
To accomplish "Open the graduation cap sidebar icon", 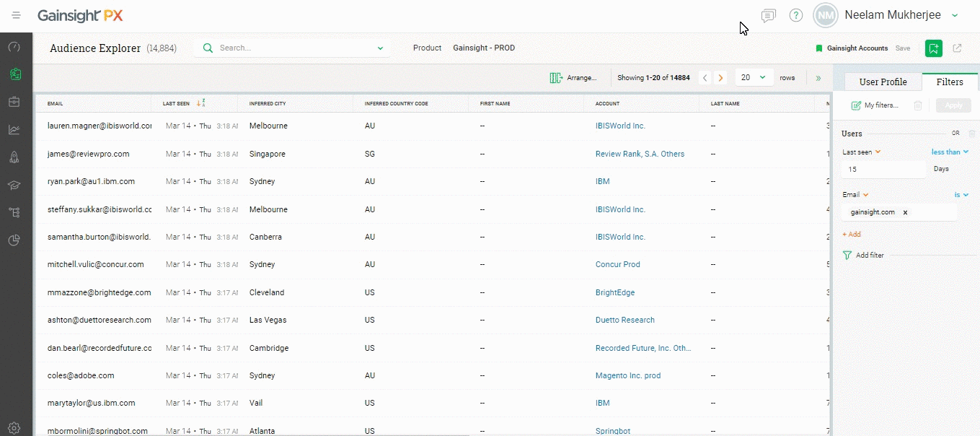I will coord(14,185).
